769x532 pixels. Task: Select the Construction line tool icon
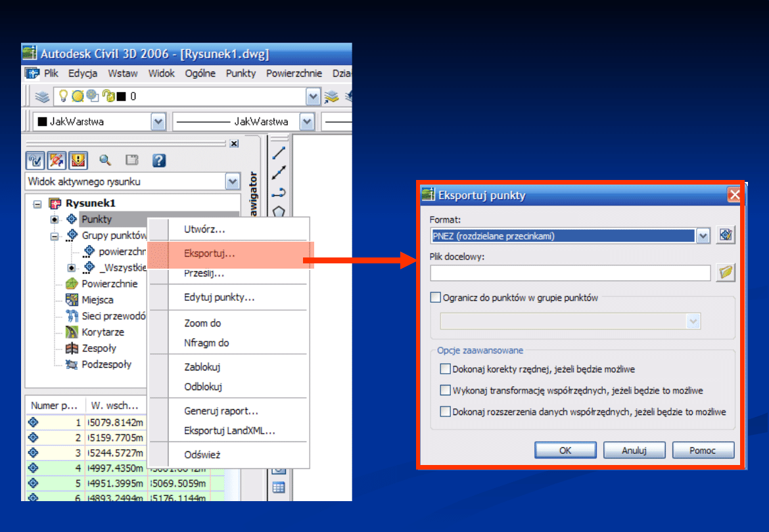(x=279, y=173)
